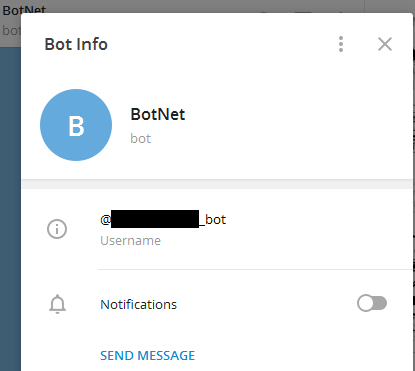Screen dimensions: 415x371
Task: Click the info icon beside the username
Action: point(57,229)
